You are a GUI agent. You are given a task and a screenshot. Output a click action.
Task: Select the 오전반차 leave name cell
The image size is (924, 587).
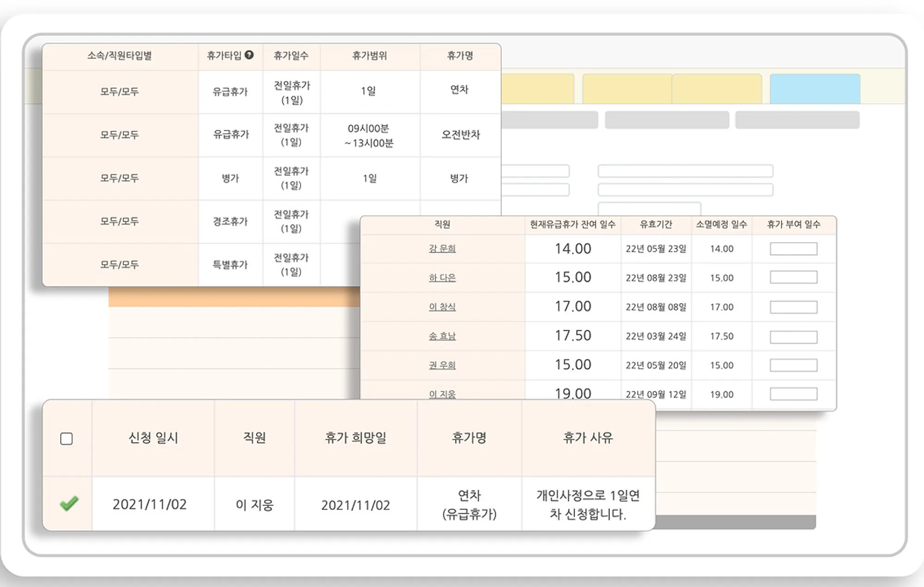pos(461,135)
